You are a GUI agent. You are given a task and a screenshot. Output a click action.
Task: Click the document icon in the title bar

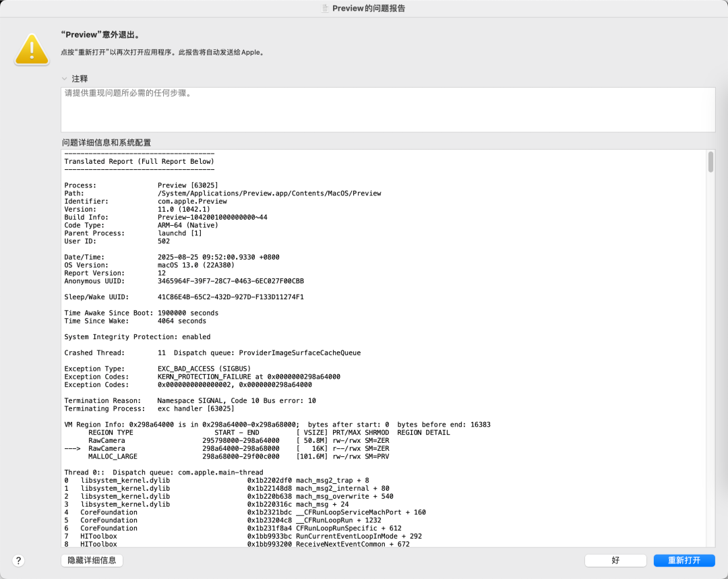(x=325, y=8)
